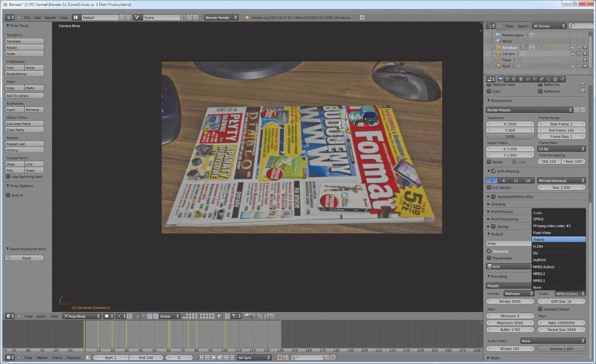Delete the Scene with the X icon

point(196,17)
